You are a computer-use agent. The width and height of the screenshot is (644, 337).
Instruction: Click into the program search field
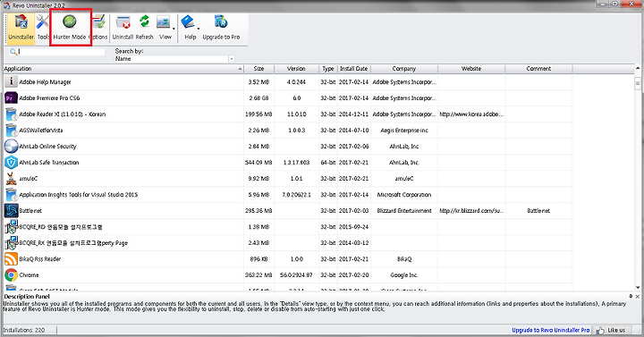tap(61, 52)
